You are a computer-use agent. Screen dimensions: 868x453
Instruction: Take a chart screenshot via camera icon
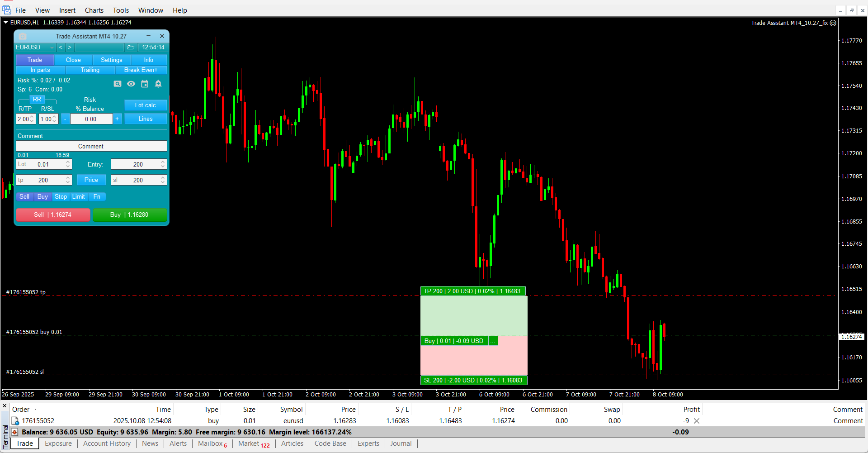click(x=23, y=36)
